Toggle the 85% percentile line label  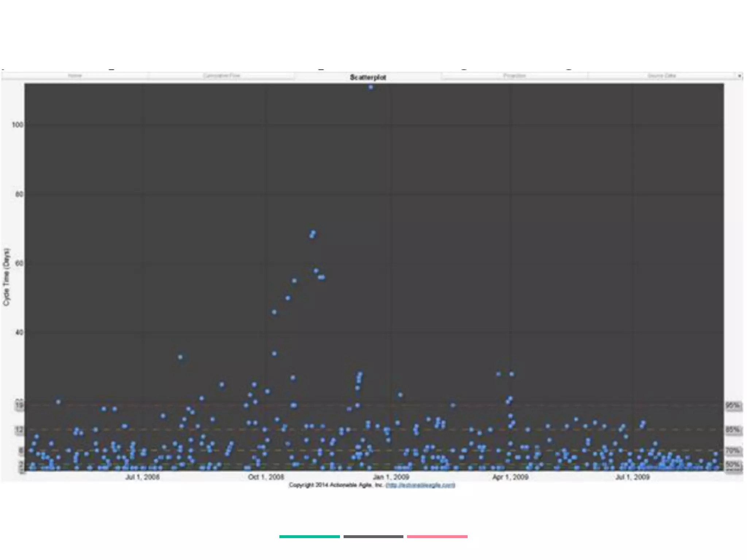click(733, 430)
